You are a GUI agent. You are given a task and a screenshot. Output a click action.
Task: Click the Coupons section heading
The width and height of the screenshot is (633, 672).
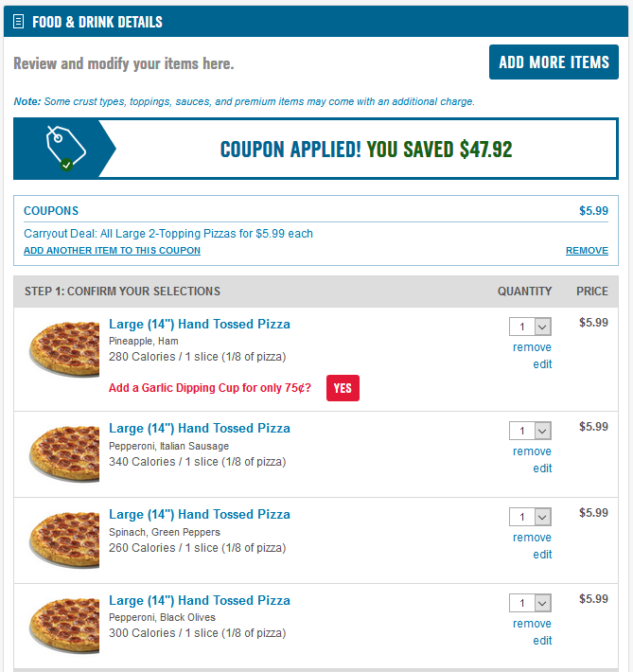51,211
